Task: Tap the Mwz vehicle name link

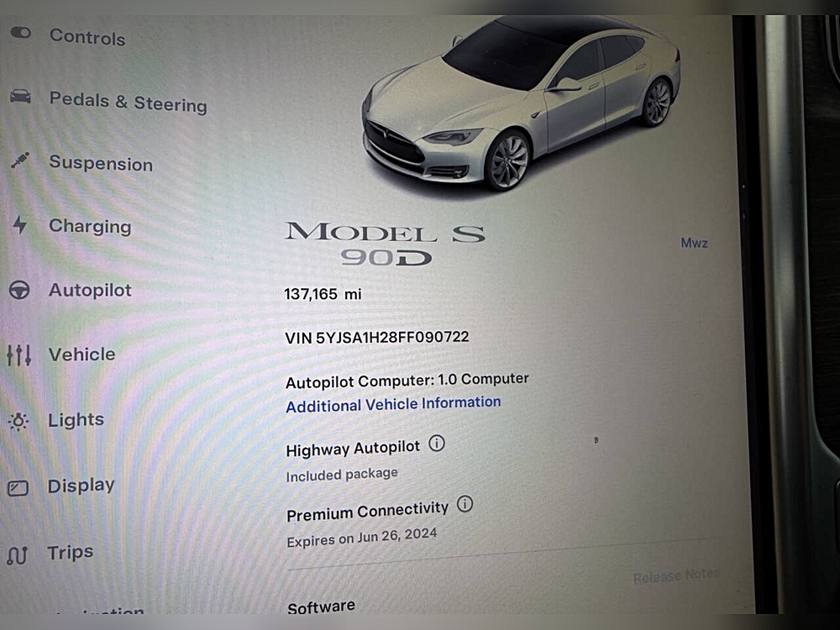Action: (x=695, y=243)
